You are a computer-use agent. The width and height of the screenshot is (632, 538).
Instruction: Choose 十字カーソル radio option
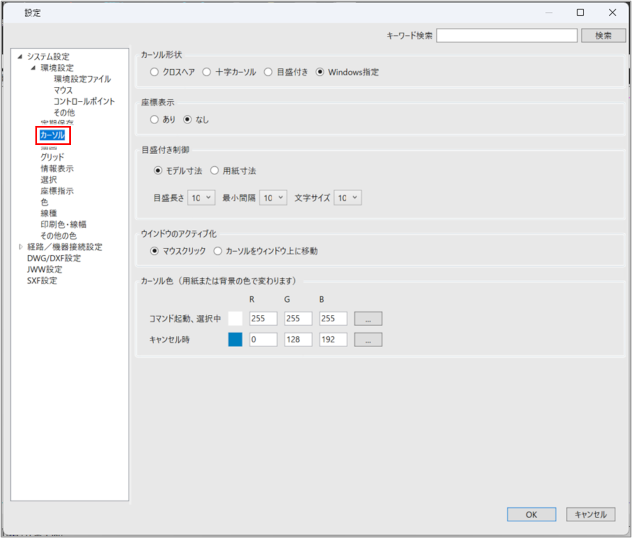pyautogui.click(x=206, y=72)
